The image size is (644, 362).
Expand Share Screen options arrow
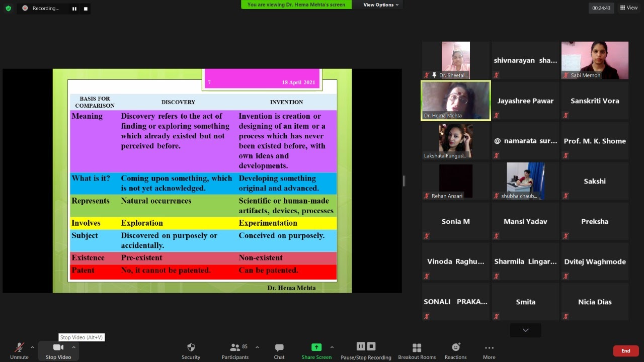point(332,347)
